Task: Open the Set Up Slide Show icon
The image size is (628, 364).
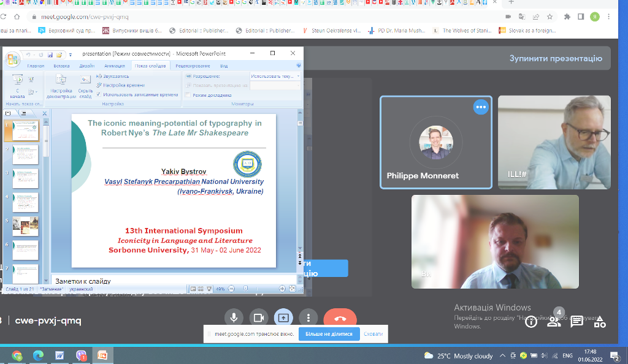Action: pos(61,82)
